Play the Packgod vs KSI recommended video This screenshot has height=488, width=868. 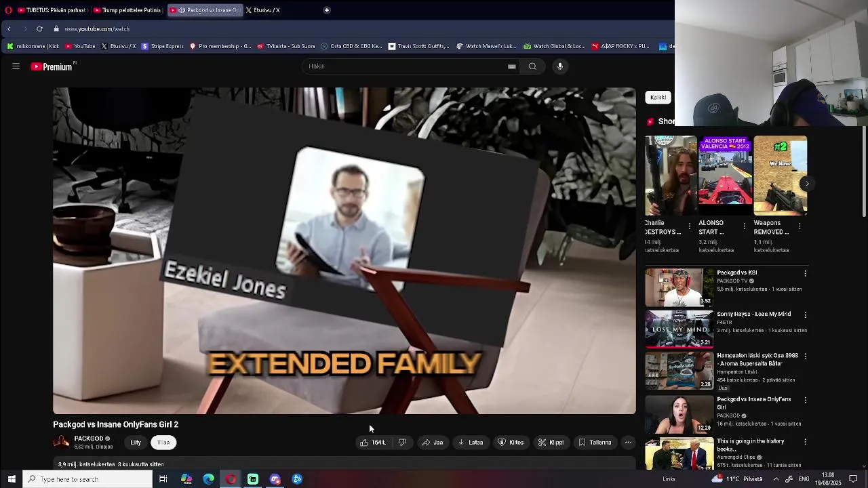click(679, 287)
